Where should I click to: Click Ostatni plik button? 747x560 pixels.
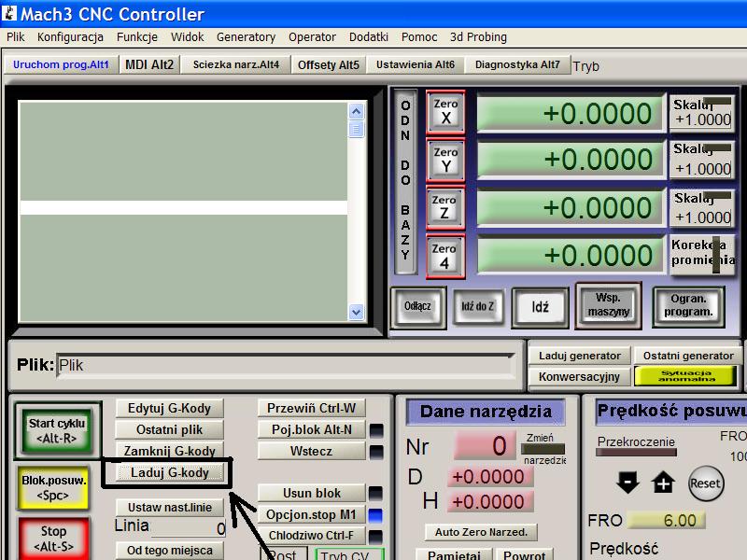(169, 429)
